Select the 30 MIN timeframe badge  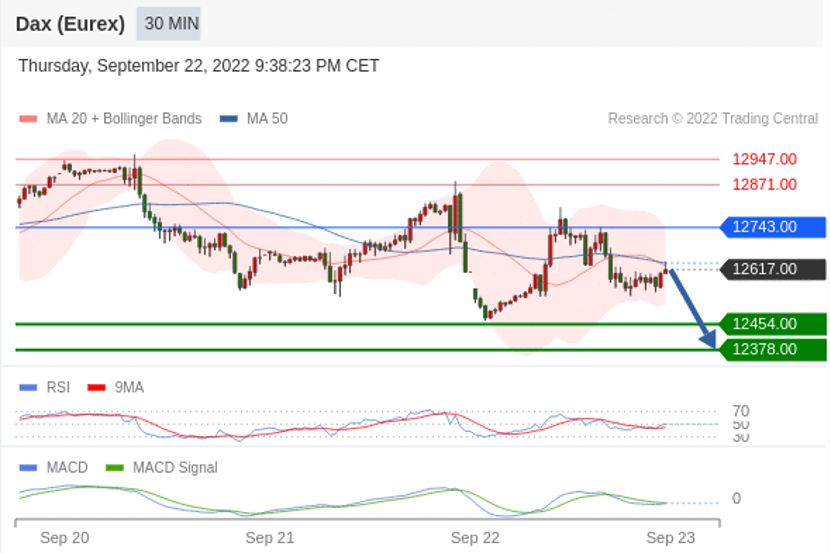point(168,24)
